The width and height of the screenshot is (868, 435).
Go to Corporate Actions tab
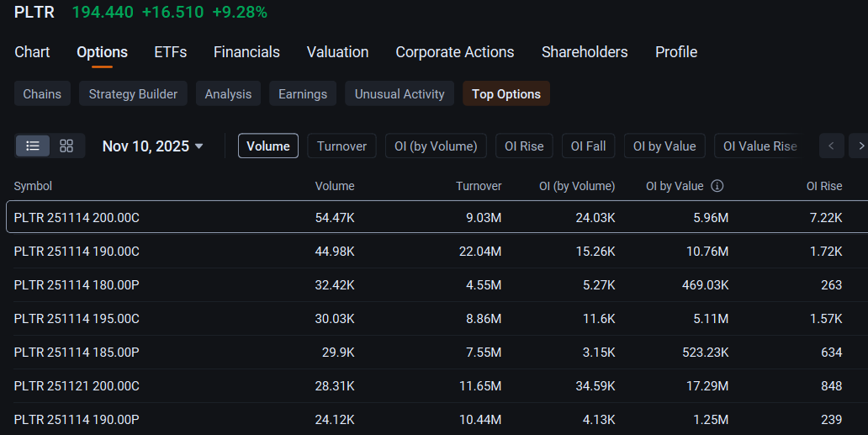point(454,52)
